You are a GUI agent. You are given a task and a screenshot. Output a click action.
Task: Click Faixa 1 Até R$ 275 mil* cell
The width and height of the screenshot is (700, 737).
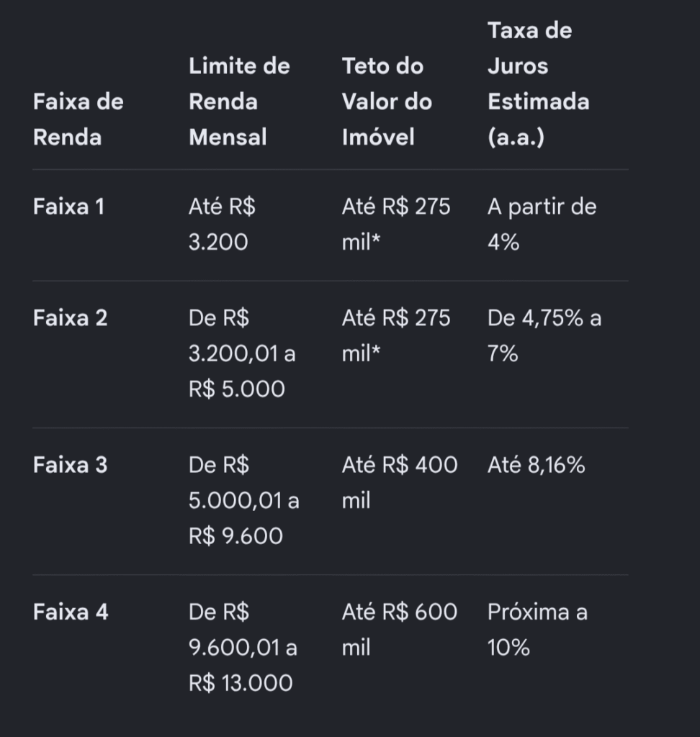tap(396, 225)
